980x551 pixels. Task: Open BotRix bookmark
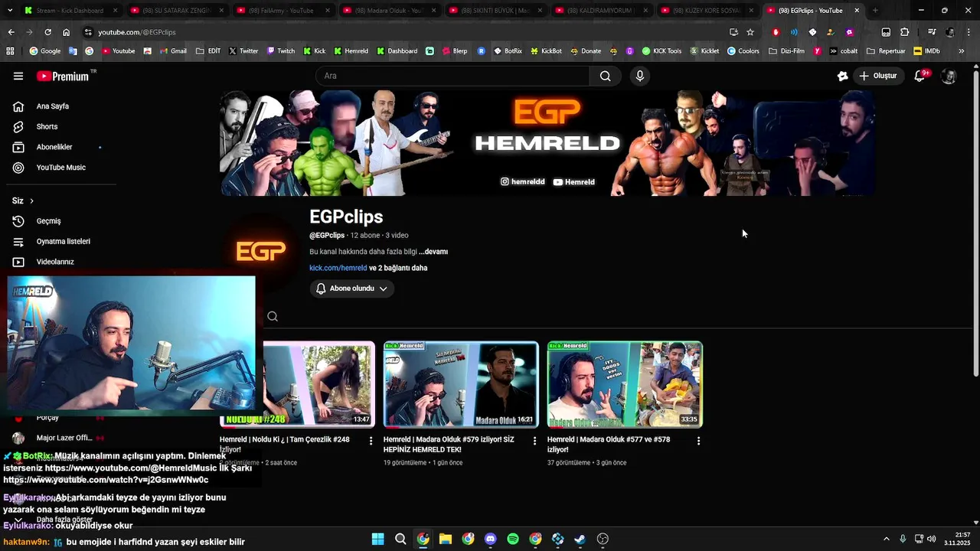coord(508,51)
